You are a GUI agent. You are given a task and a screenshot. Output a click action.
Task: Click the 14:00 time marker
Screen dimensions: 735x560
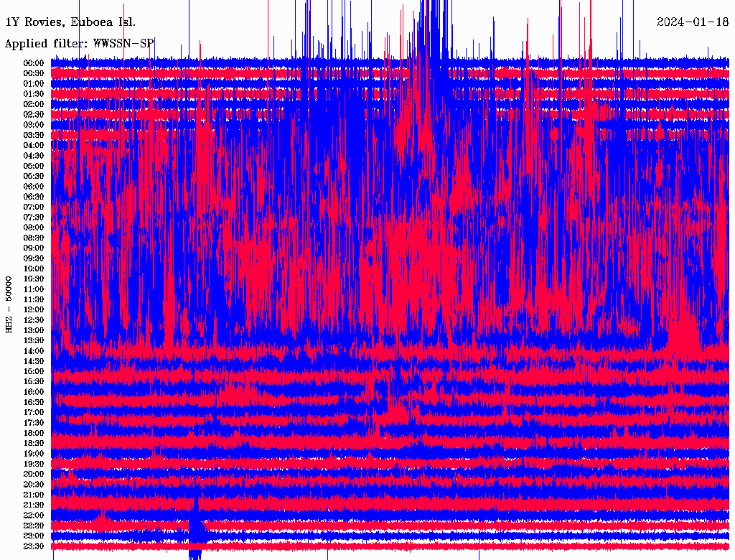click(x=34, y=351)
